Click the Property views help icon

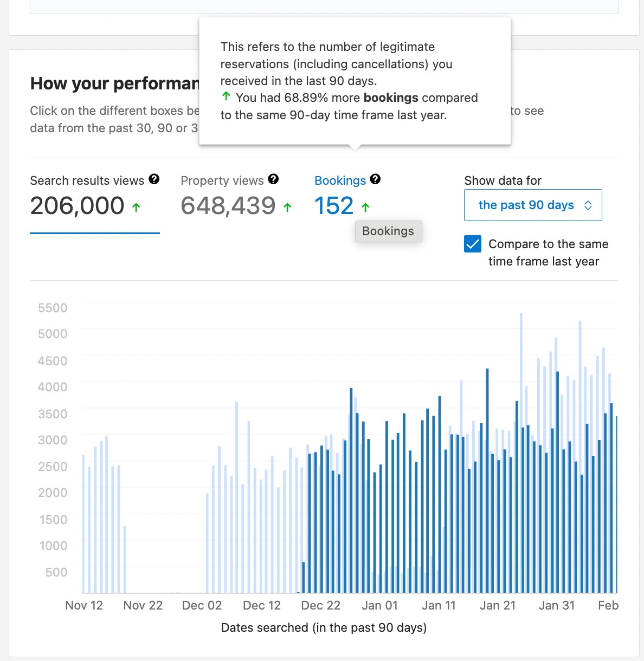point(274,179)
